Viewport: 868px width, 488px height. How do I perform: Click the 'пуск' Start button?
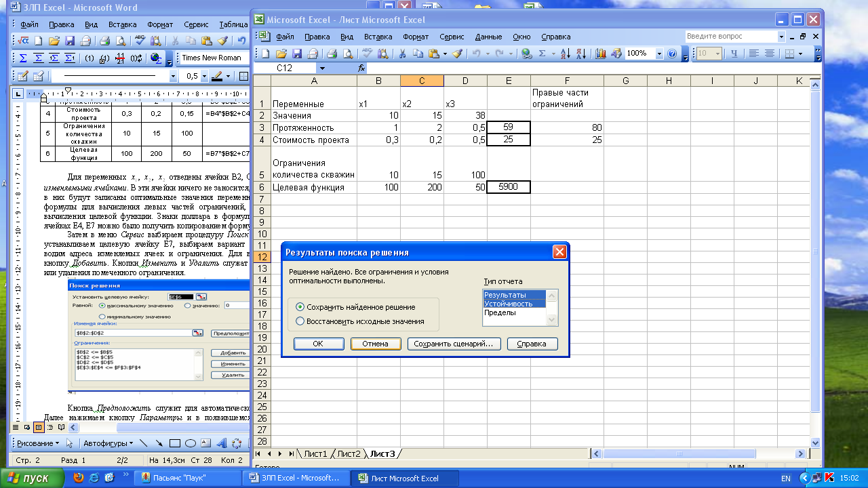[32, 478]
